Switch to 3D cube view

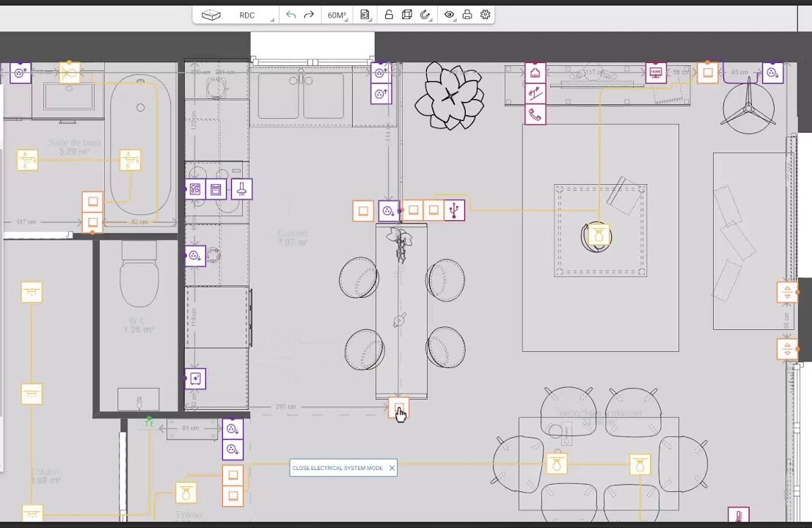407,15
